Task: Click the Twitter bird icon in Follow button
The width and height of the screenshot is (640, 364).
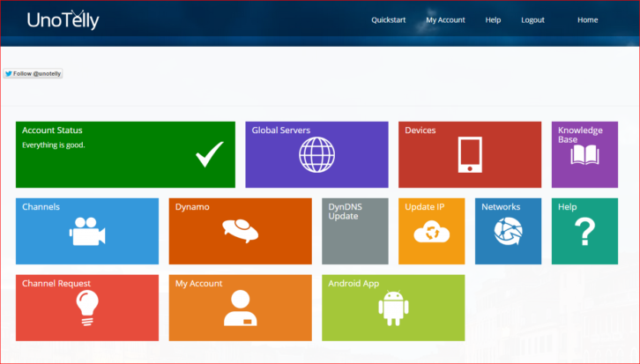Action: click(x=9, y=73)
